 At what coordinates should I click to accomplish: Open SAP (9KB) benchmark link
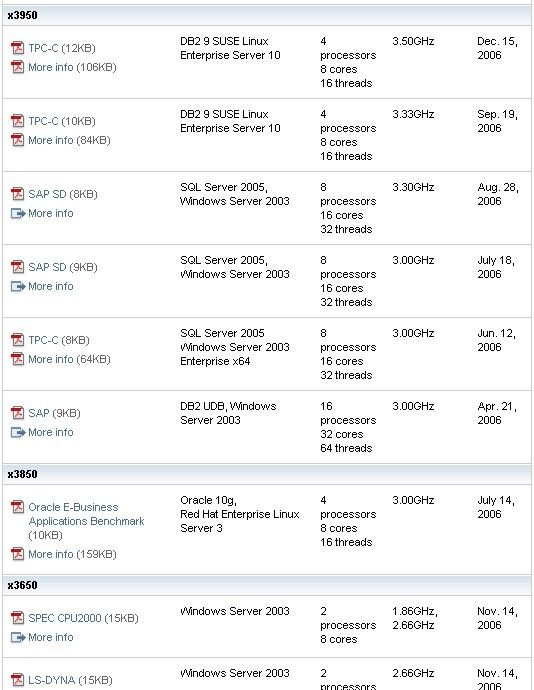(x=55, y=413)
